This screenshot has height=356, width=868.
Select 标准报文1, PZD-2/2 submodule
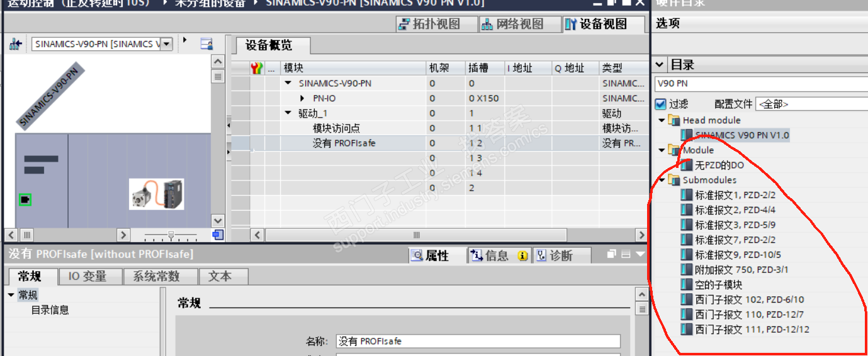(x=735, y=195)
